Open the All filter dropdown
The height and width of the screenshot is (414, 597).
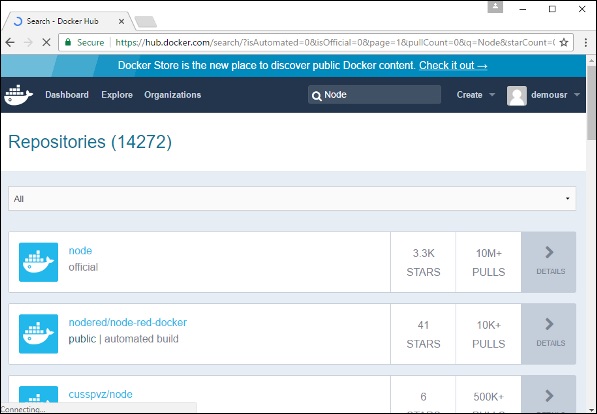tap(292, 198)
